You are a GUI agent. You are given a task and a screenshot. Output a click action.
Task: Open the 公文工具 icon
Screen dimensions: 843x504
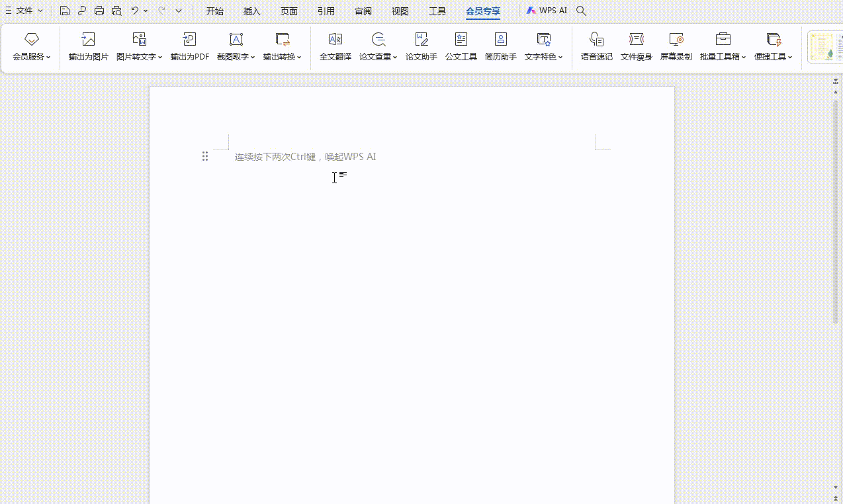[461, 40]
